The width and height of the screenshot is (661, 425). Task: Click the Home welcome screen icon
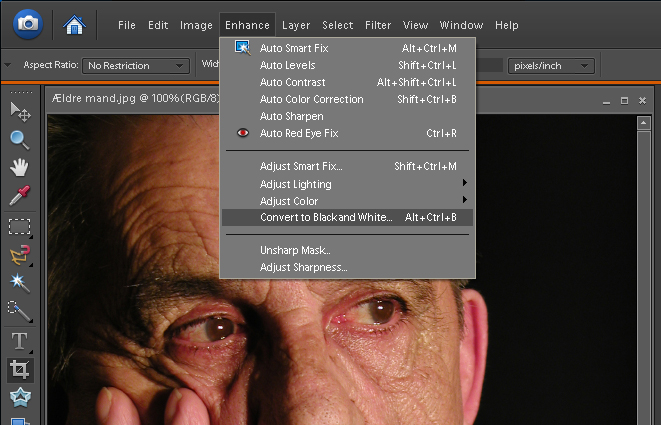[74, 23]
